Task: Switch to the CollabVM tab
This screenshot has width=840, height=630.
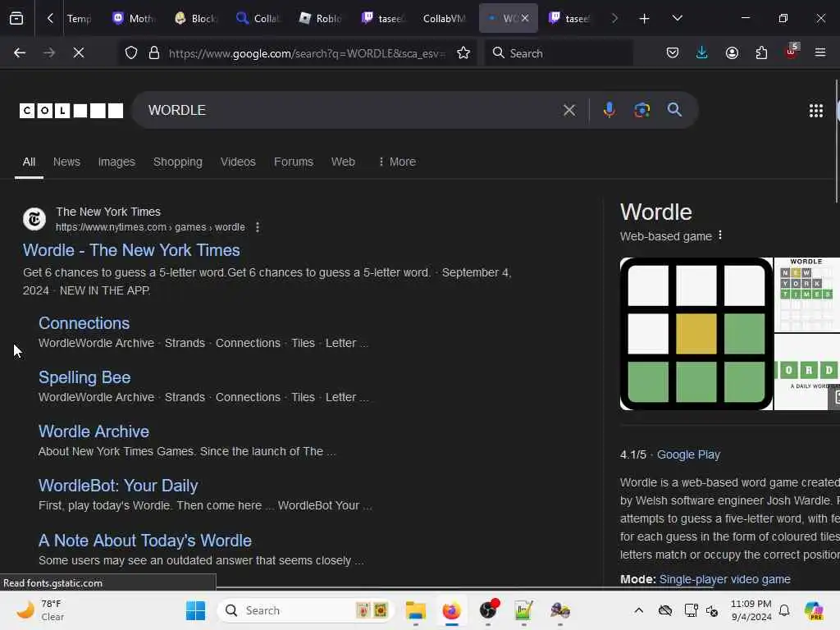Action: [x=444, y=19]
